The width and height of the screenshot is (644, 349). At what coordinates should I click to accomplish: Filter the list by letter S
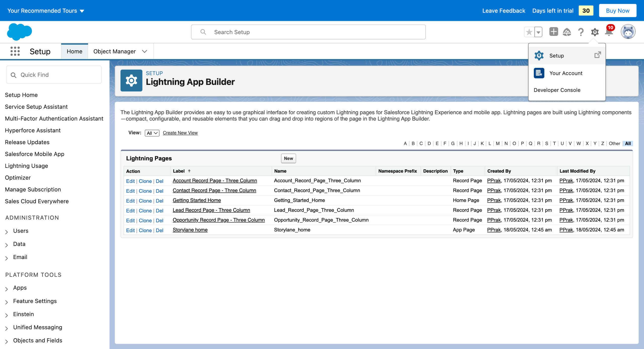click(x=546, y=143)
